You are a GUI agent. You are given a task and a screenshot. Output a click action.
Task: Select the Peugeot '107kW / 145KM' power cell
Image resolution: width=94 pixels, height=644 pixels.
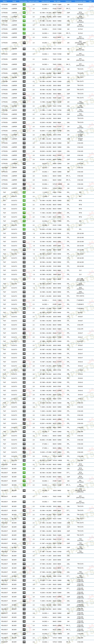pos(57,642)
